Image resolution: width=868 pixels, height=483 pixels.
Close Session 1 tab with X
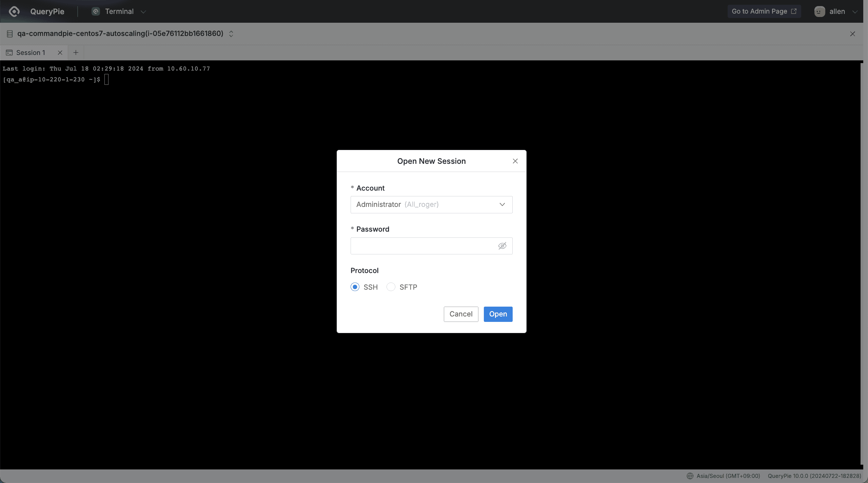[60, 53]
